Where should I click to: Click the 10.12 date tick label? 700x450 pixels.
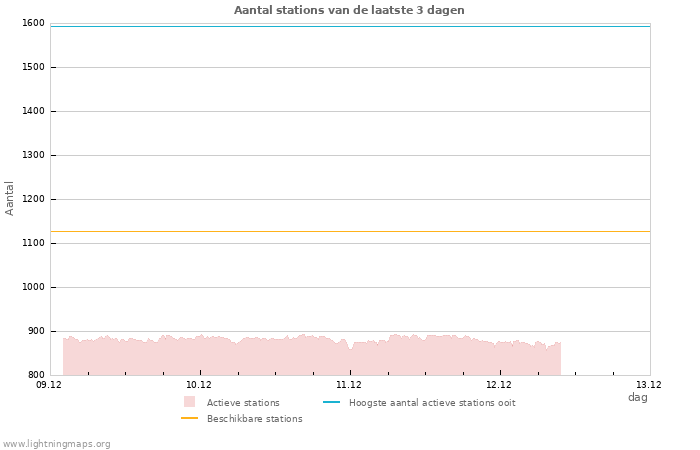click(x=199, y=384)
